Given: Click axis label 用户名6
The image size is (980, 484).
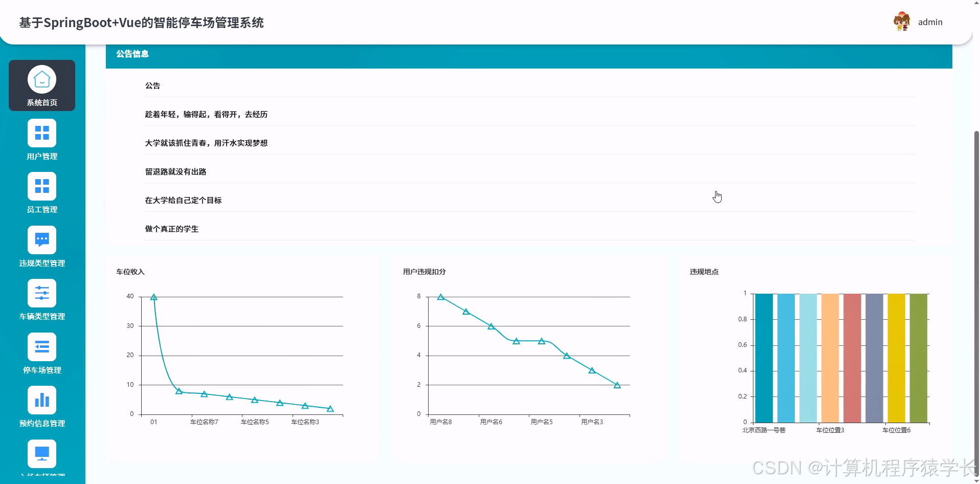Looking at the screenshot, I should coord(491,422).
